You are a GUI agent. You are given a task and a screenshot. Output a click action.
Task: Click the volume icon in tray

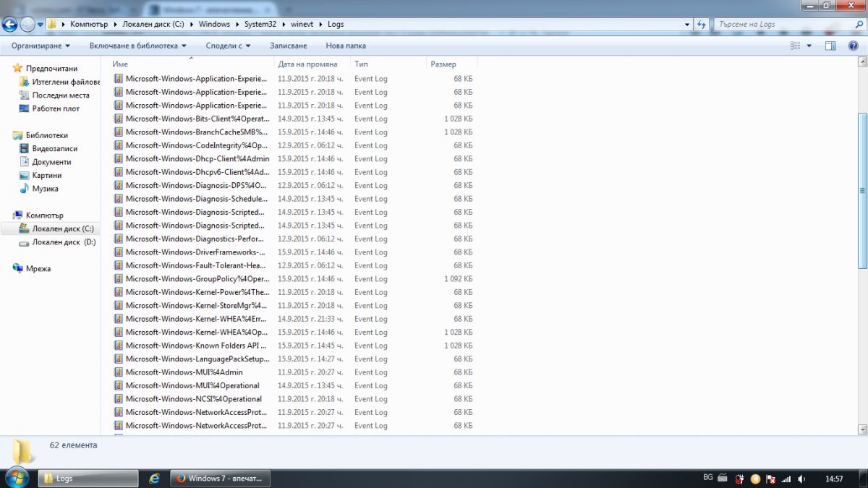point(802,479)
